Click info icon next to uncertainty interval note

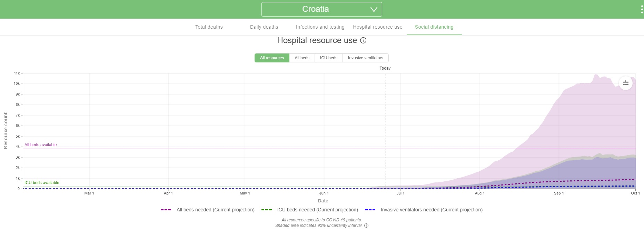pyautogui.click(x=366, y=226)
